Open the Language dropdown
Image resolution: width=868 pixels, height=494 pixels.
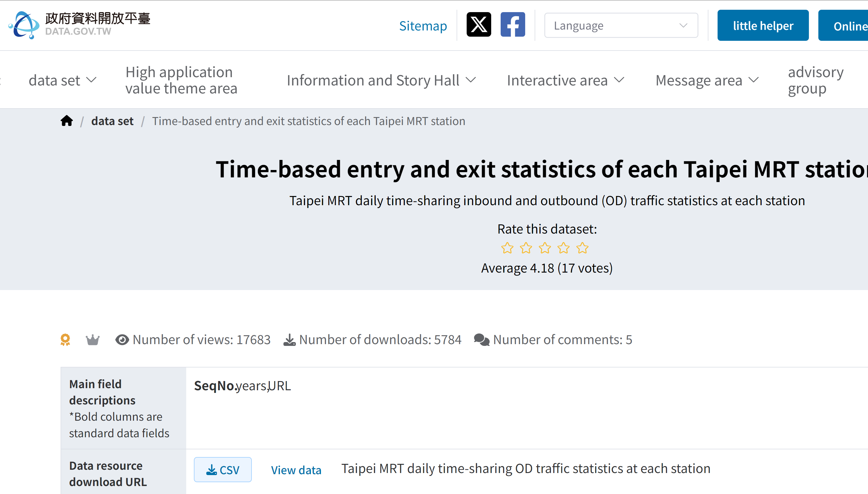(x=621, y=25)
